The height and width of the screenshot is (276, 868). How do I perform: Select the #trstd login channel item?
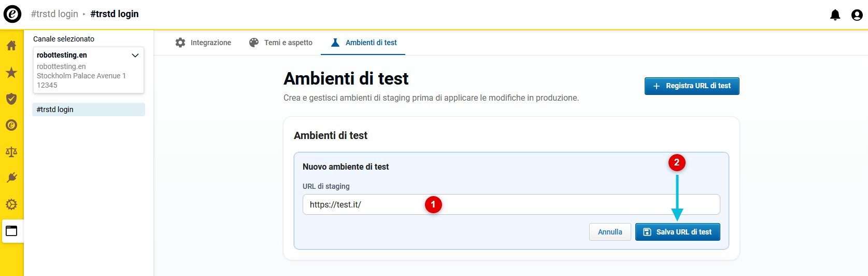click(x=89, y=109)
